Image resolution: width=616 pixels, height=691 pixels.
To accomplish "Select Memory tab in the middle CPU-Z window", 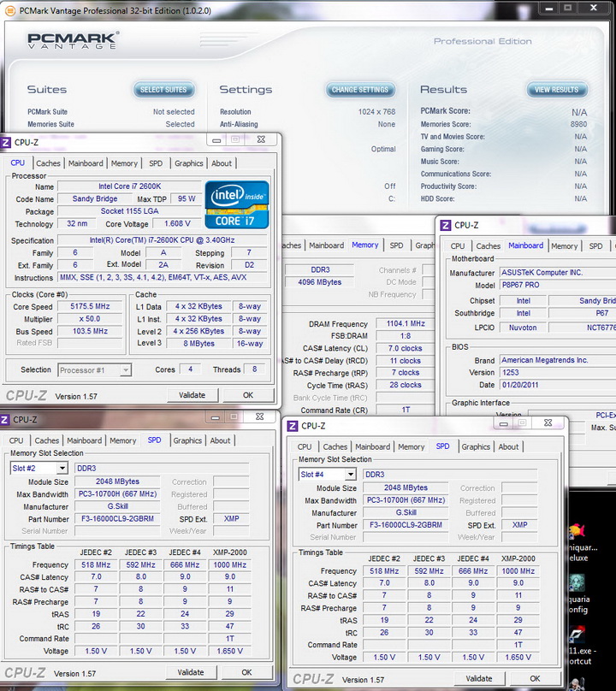I will point(365,245).
